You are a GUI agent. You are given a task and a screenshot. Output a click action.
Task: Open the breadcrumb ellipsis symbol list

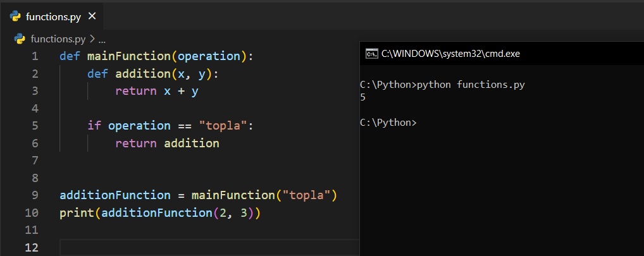click(102, 39)
